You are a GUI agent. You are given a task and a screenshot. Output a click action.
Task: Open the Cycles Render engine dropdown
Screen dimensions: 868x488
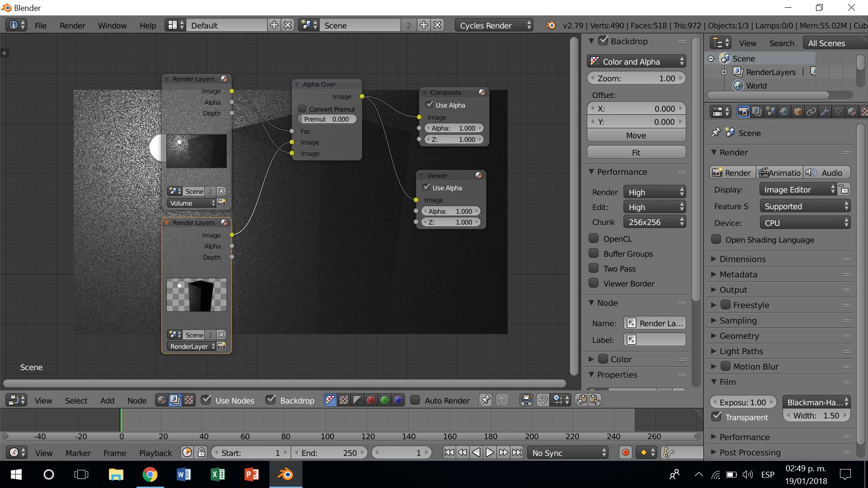point(493,25)
